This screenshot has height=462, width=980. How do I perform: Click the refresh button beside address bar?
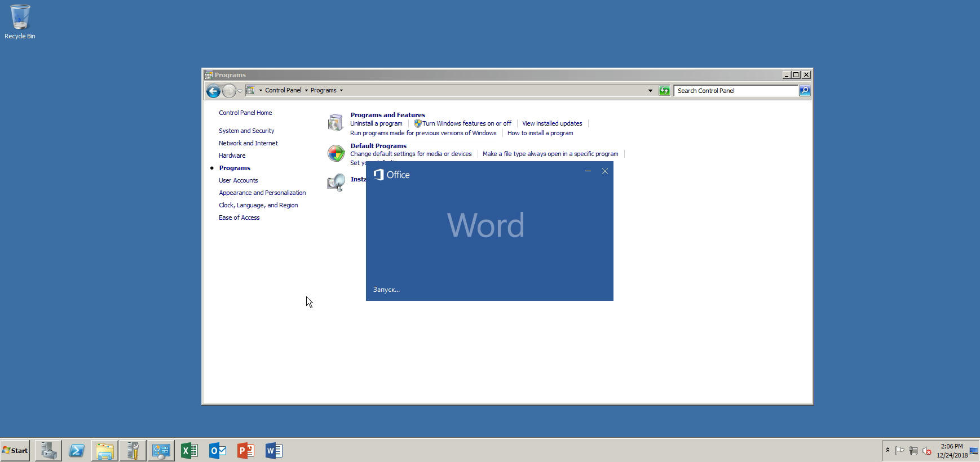pos(664,91)
